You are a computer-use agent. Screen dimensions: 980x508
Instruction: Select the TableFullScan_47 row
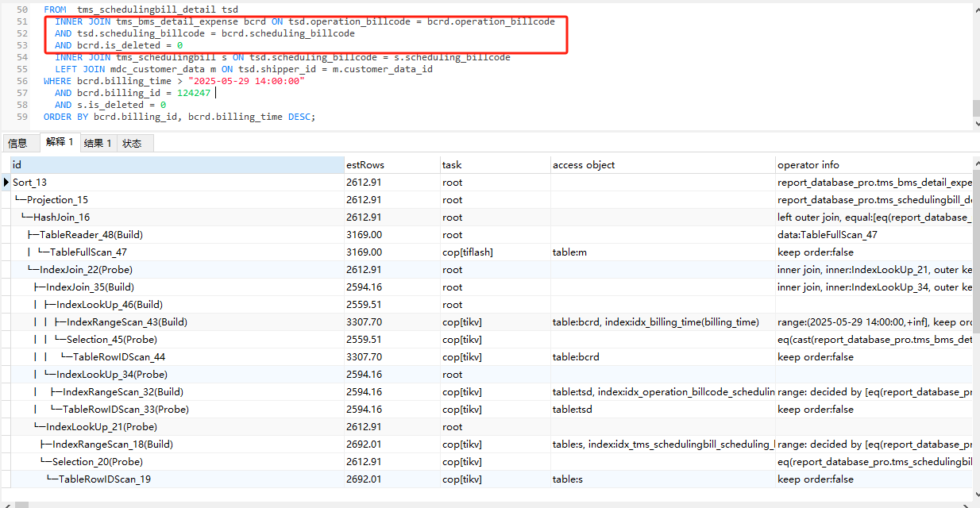pos(88,252)
